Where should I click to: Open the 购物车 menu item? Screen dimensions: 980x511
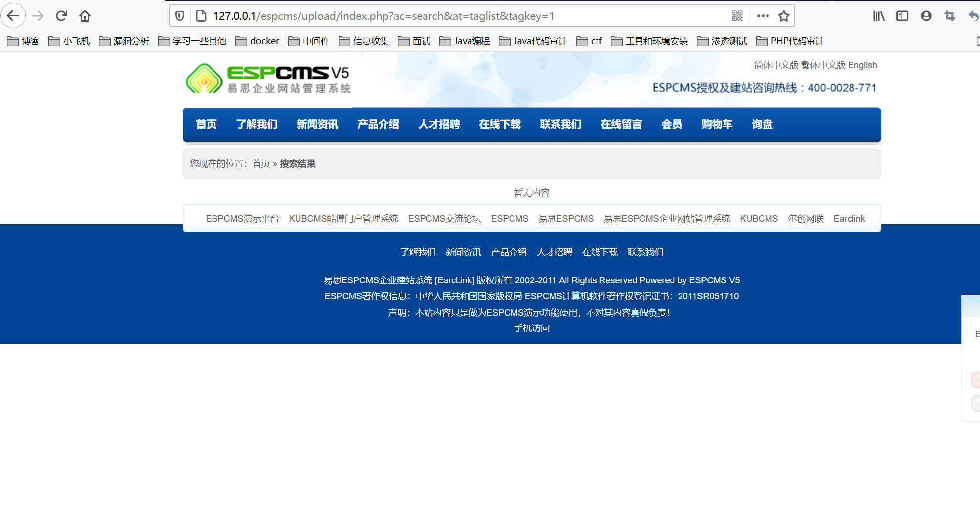point(717,125)
